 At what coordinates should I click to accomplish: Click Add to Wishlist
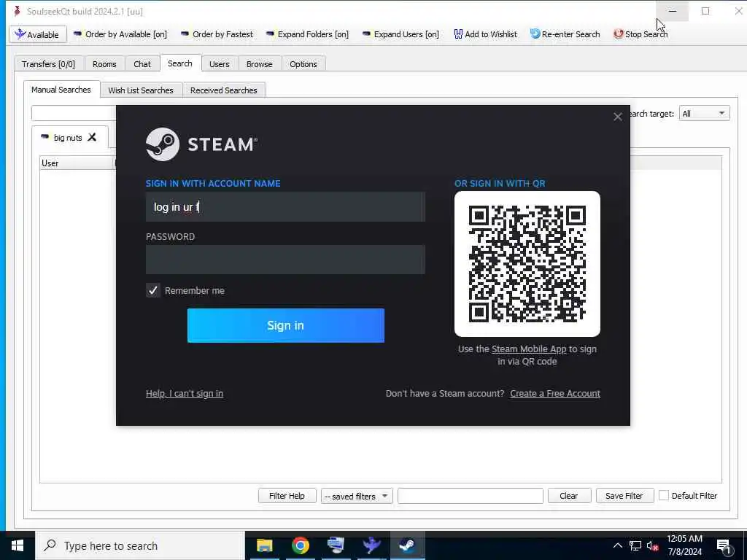[485, 34]
